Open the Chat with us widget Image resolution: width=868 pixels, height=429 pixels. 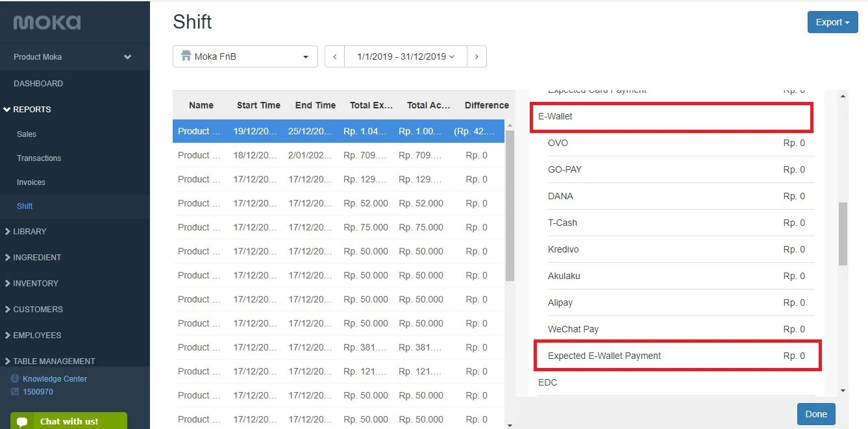pyautogui.click(x=69, y=421)
